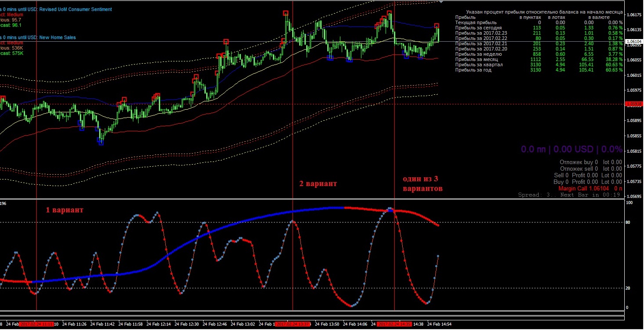644x330 pixels.
Task: Click the 1.06175 price scale label
Action: [634, 15]
